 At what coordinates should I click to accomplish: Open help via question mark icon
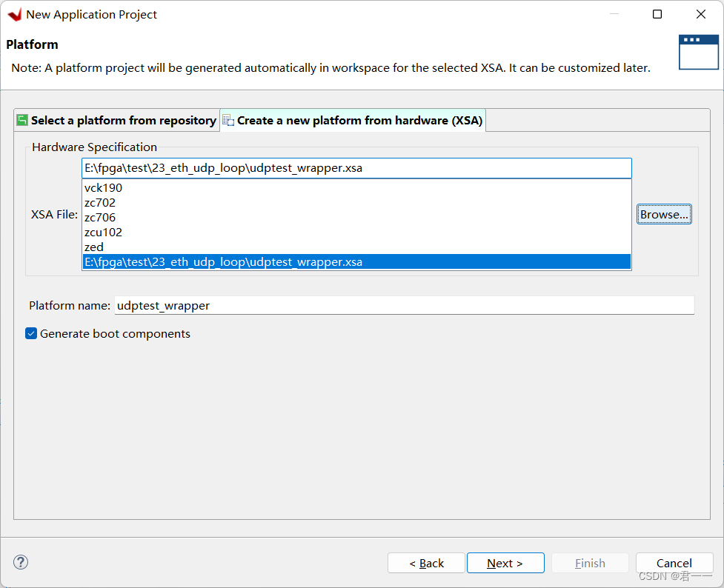pos(21,562)
